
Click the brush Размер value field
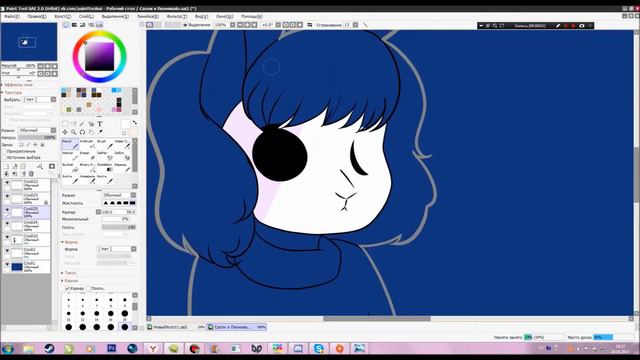[x=118, y=212]
